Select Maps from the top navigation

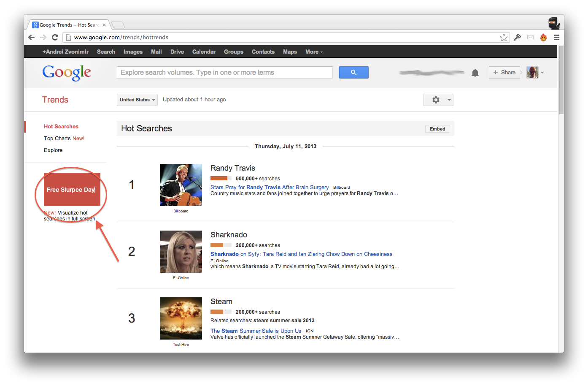[x=290, y=52]
